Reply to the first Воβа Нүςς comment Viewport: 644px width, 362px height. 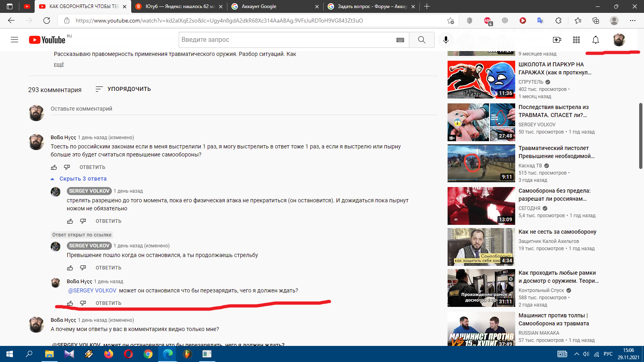92,167
